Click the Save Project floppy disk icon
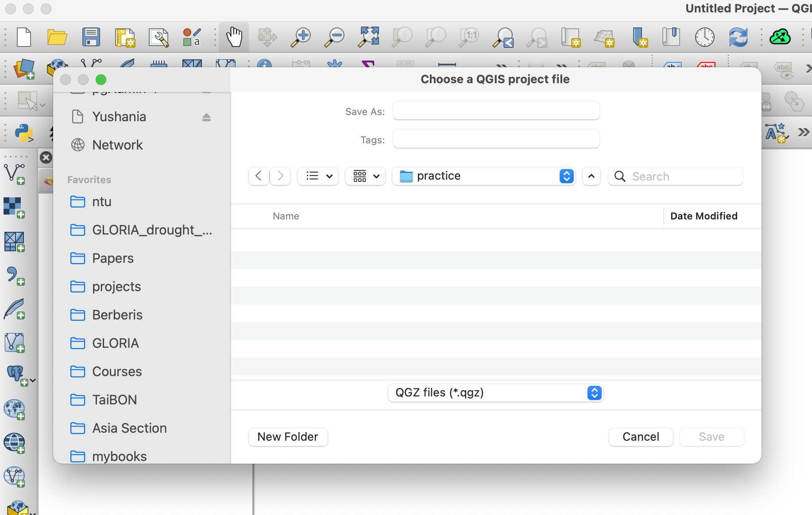This screenshot has height=515, width=812. pyautogui.click(x=91, y=37)
